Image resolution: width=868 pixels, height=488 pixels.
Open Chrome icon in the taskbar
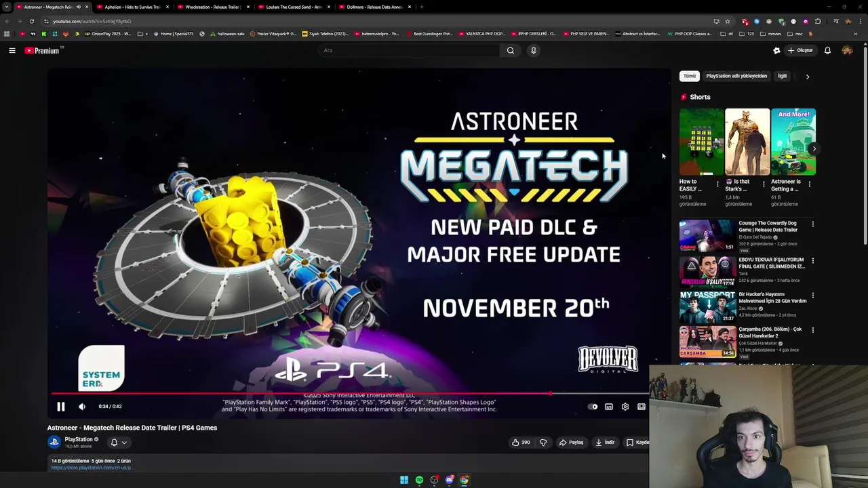coord(464,480)
